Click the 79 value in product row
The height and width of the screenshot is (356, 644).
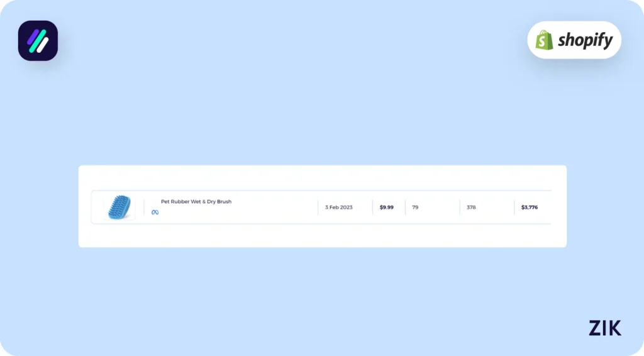pyautogui.click(x=416, y=207)
